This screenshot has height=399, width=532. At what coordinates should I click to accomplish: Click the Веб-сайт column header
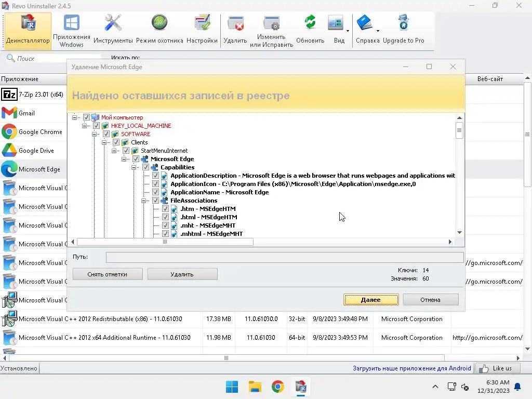coord(490,79)
